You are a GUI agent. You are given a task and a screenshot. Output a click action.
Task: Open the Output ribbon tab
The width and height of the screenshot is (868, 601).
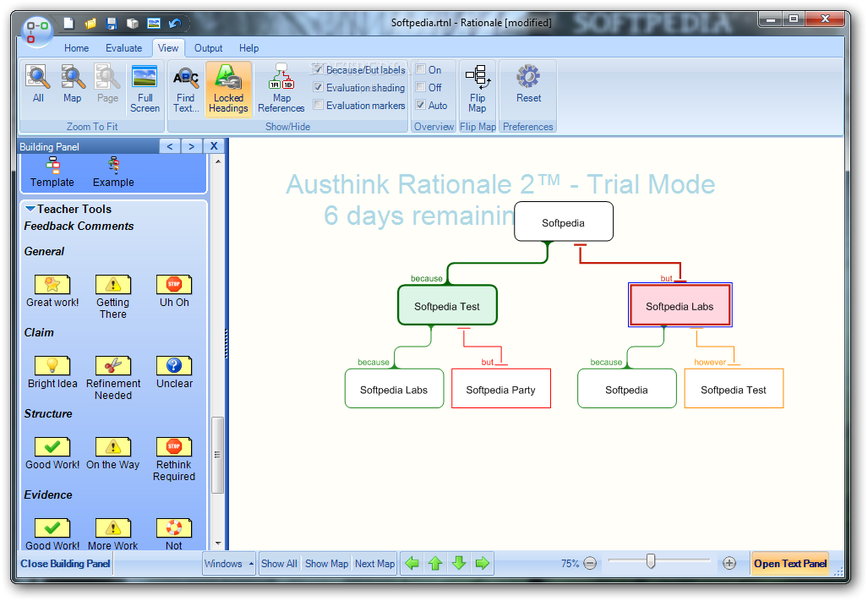click(x=208, y=48)
